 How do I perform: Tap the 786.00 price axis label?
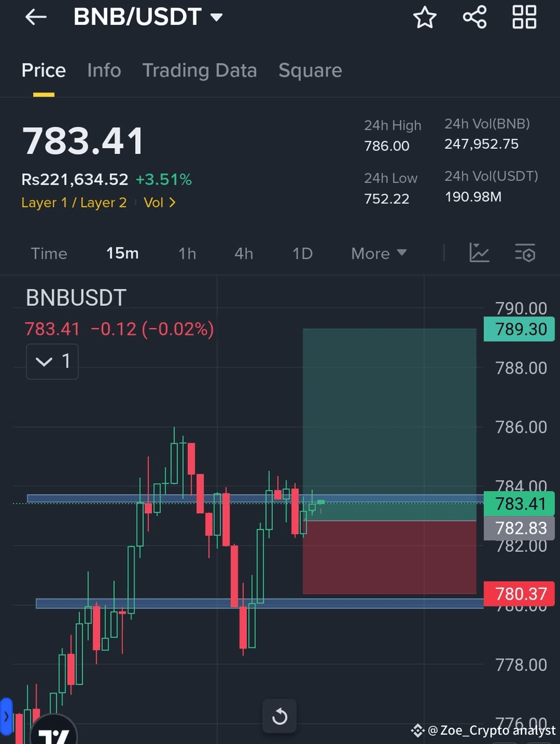(521, 427)
